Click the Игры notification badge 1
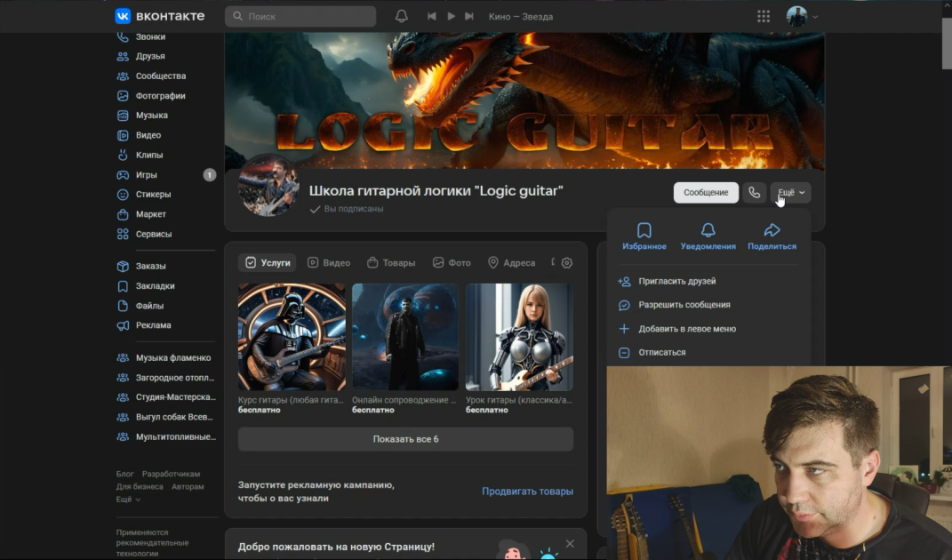Screen dimensions: 952x560 pyautogui.click(x=210, y=175)
